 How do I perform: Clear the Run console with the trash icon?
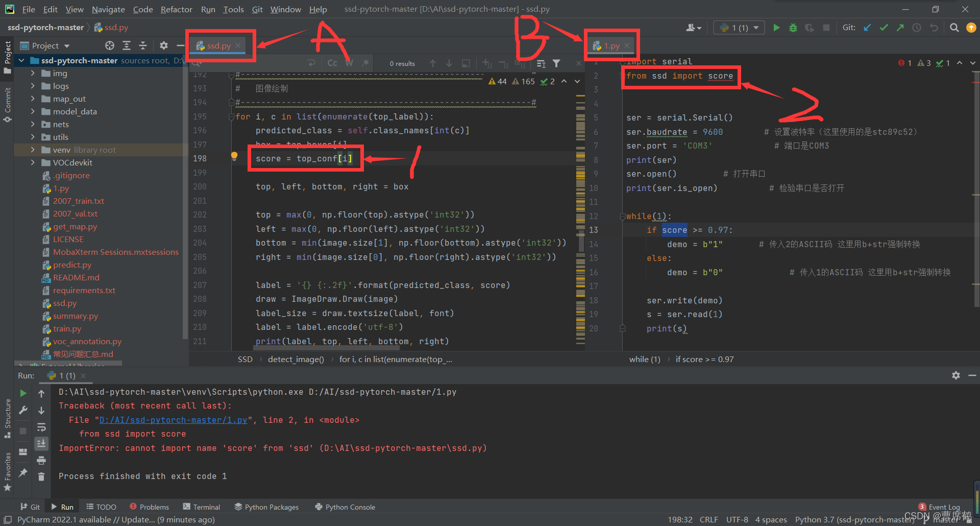41,476
